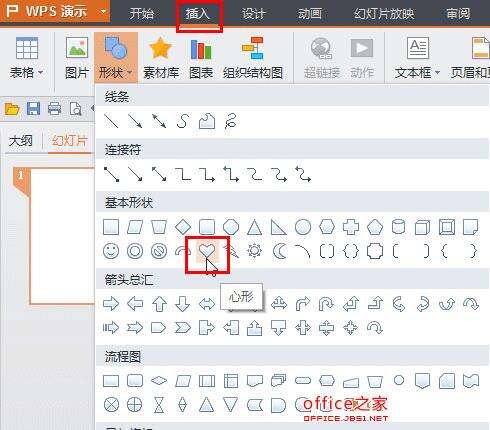Select the no-symbol prohibited shape
Image resolution: width=490 pixels, height=430 pixels.
159,251
